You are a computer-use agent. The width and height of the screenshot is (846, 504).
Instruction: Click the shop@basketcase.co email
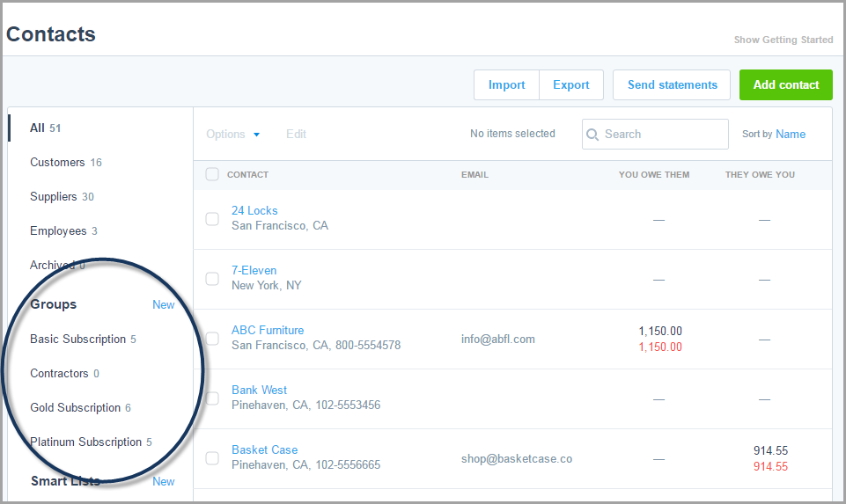[517, 459]
